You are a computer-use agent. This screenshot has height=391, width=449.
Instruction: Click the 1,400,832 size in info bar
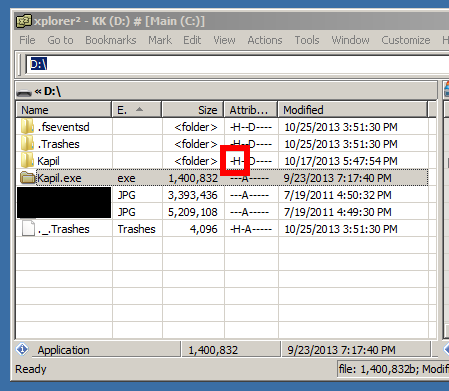213,350
